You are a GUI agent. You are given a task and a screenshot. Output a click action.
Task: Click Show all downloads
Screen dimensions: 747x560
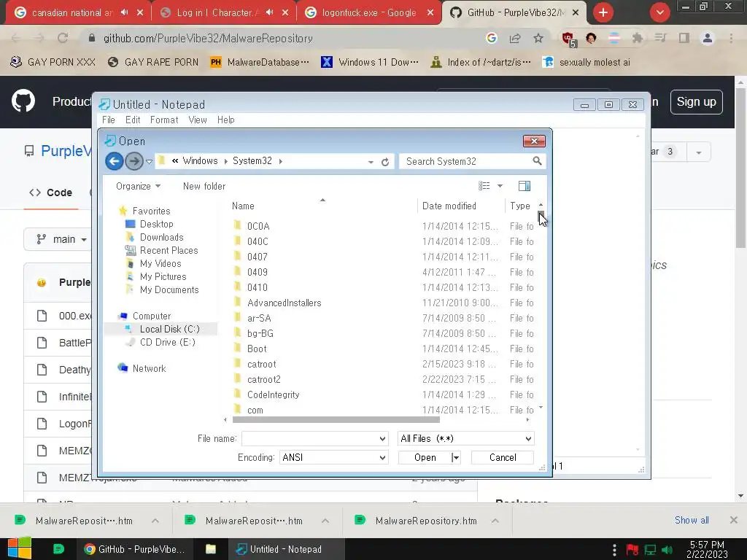point(692,520)
